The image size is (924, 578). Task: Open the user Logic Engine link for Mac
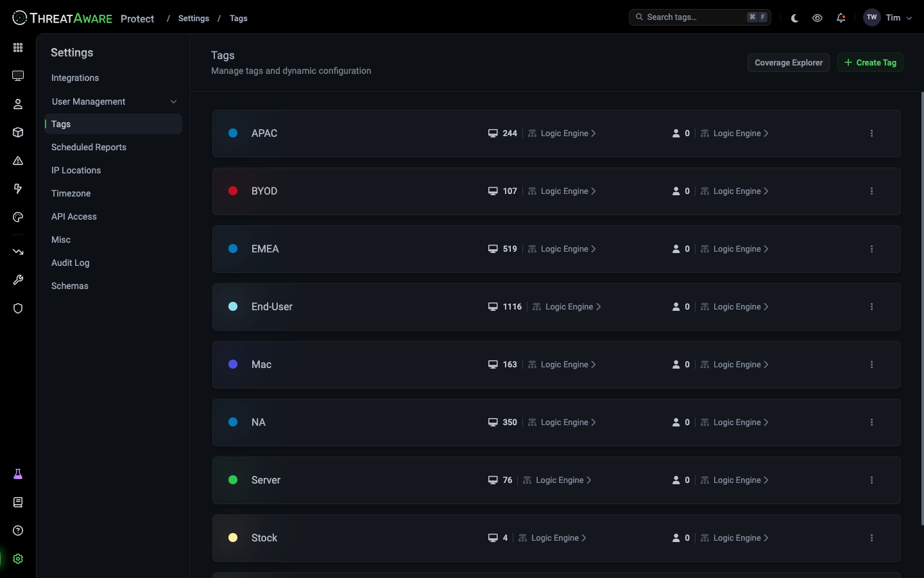pyautogui.click(x=734, y=365)
